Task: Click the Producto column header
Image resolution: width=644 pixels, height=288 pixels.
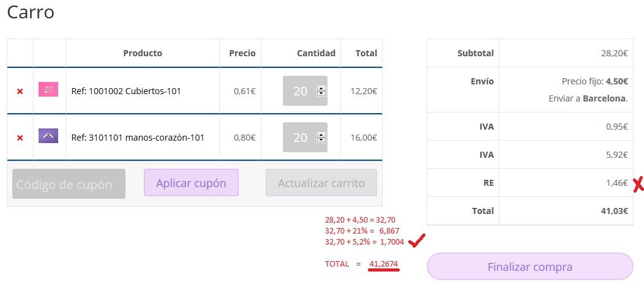Action: pyautogui.click(x=143, y=53)
